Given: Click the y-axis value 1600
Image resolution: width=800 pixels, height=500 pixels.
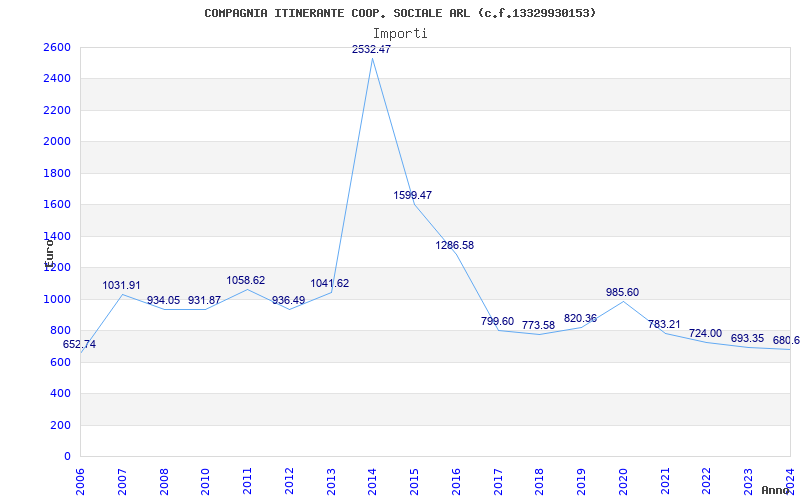Looking at the screenshot, I should [57, 205].
